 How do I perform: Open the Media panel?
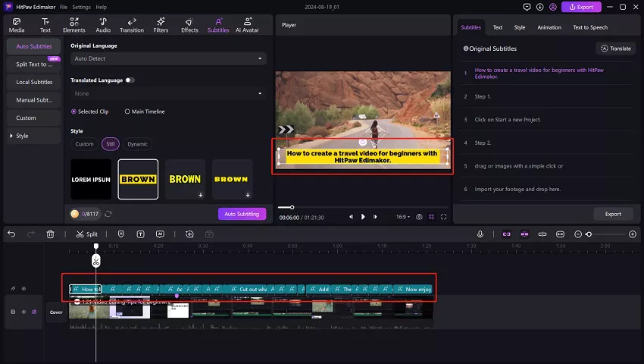(x=17, y=25)
